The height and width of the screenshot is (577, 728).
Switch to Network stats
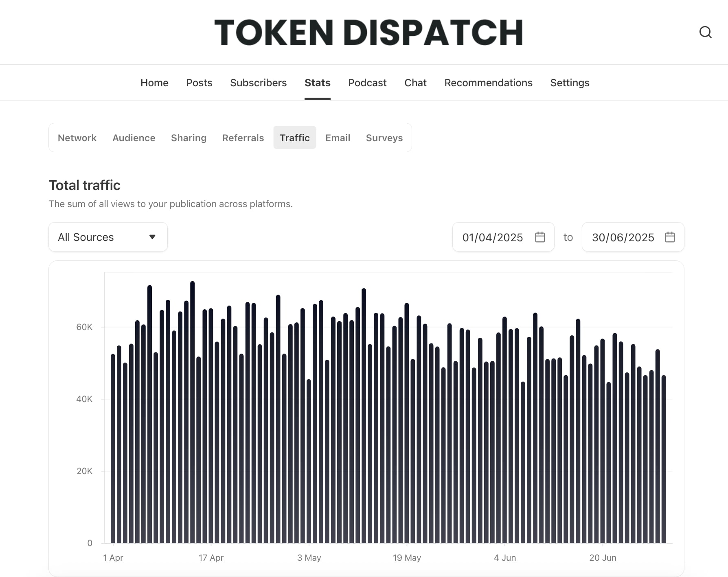pos(77,138)
